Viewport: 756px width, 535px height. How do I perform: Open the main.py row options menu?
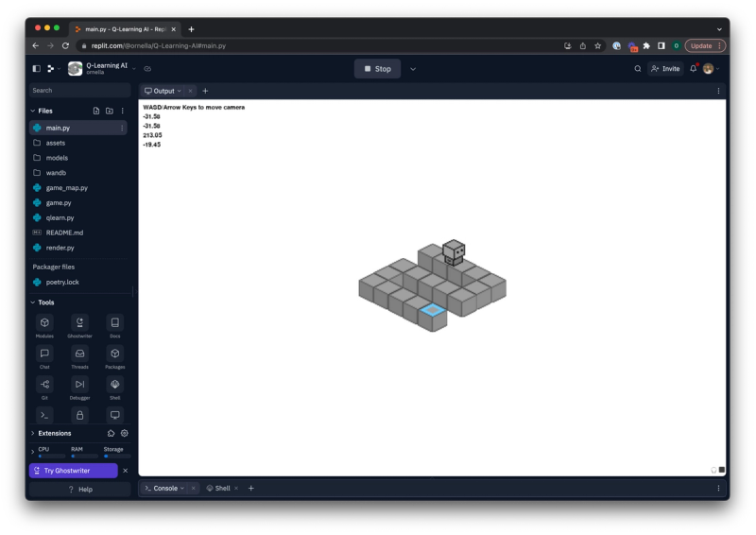[x=122, y=128]
